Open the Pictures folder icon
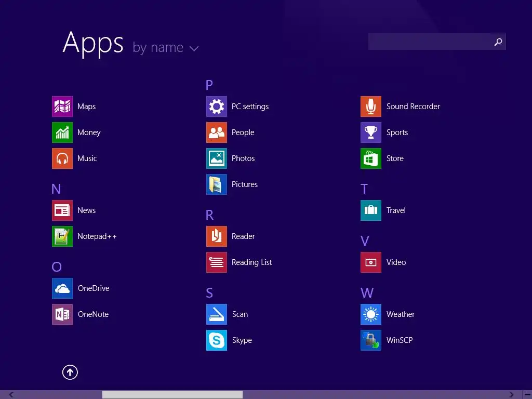This screenshot has height=399, width=532. click(217, 184)
